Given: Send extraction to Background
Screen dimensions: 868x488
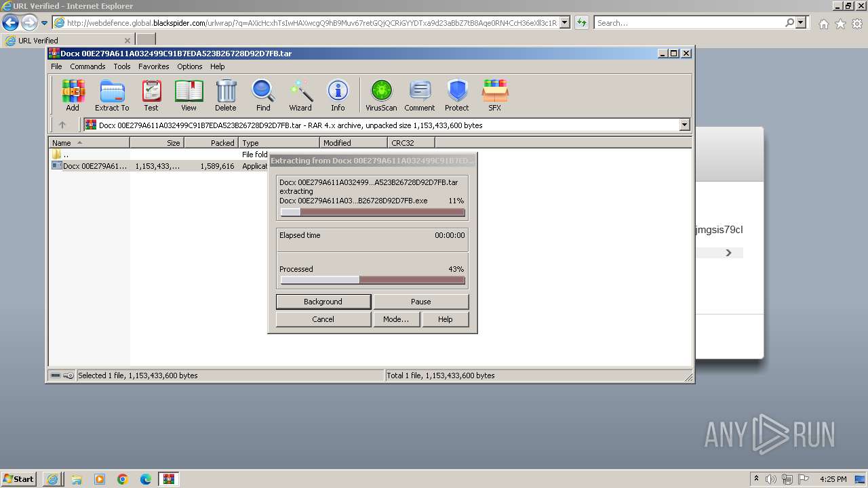Looking at the screenshot, I should click(x=323, y=302).
